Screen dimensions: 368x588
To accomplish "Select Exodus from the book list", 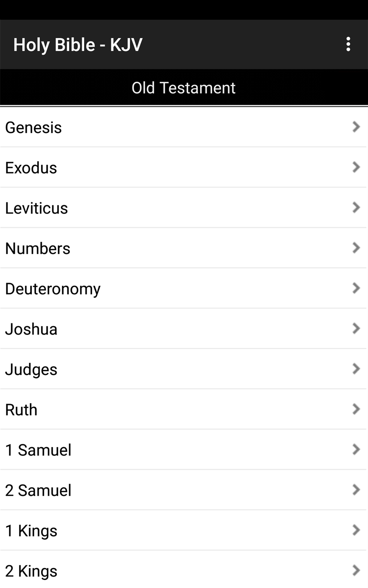I will [x=31, y=168].
